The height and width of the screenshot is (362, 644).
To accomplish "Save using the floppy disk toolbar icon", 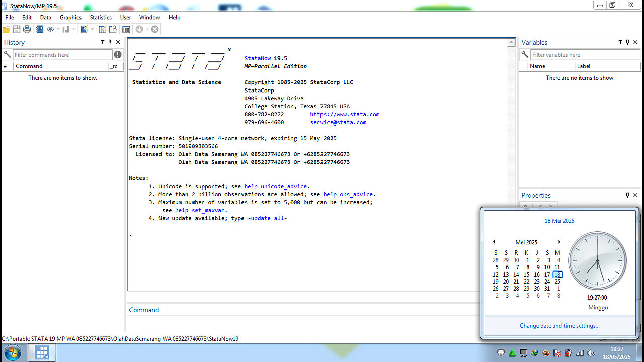I will coord(17,29).
